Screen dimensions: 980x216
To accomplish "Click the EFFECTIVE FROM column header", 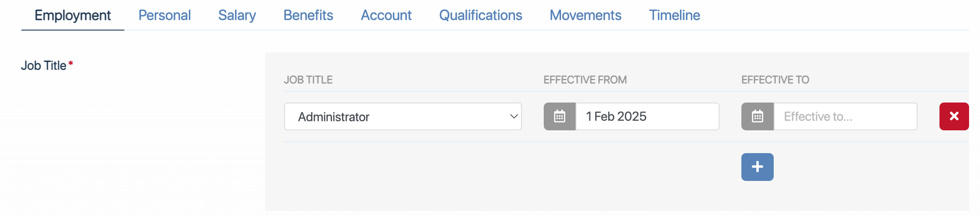I will point(585,80).
